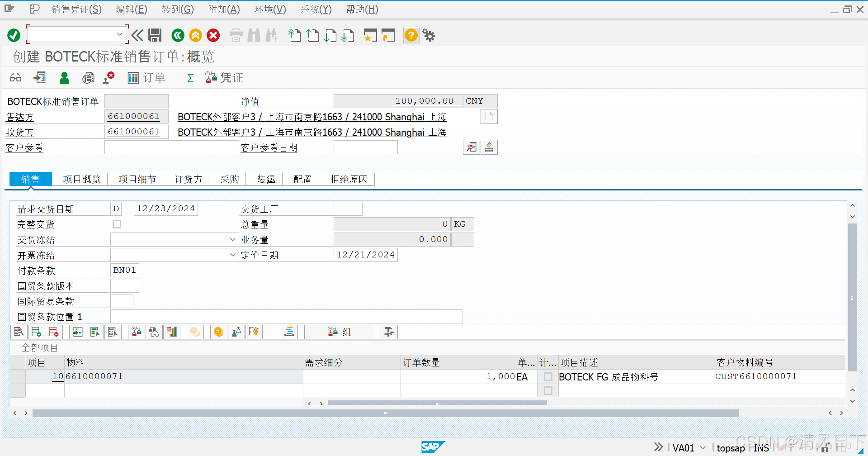Click the 付款条款 field BN01

tap(125, 271)
